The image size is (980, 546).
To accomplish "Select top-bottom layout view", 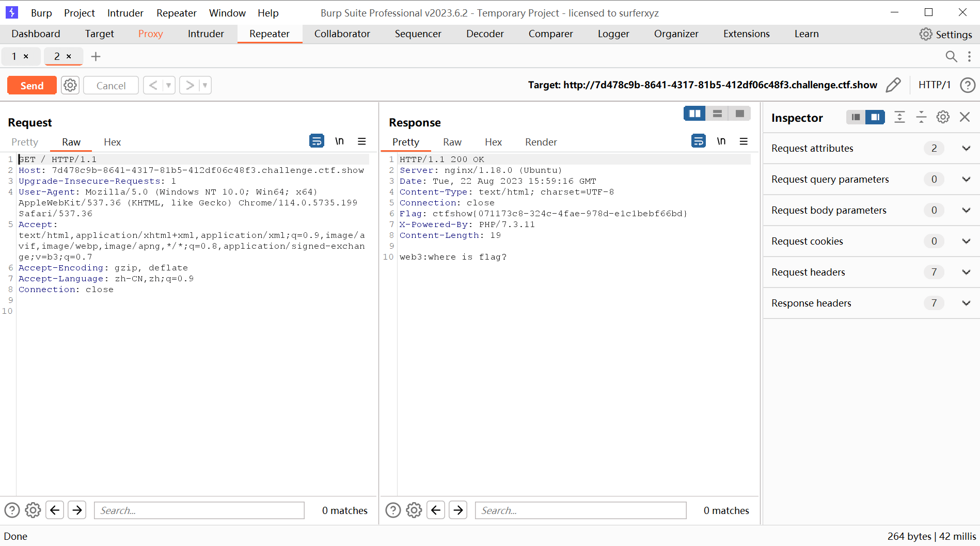I will click(717, 114).
